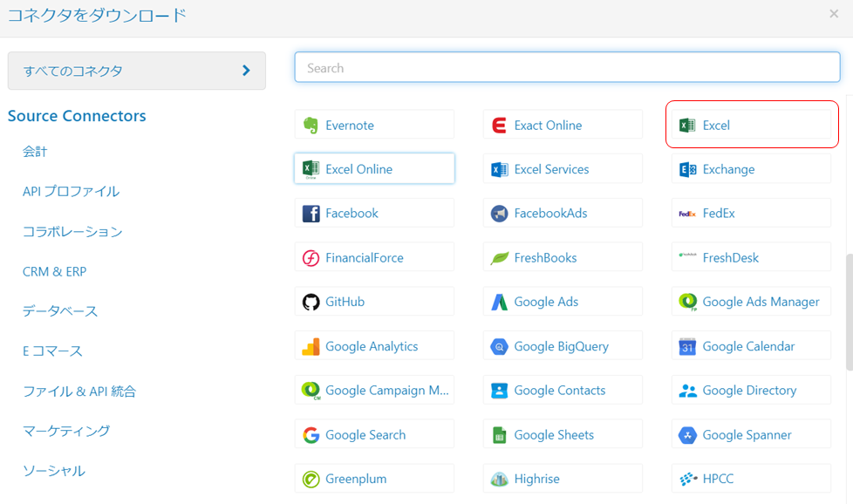Image resolution: width=853 pixels, height=504 pixels.
Task: Click the Facebook logo icon
Action: click(310, 214)
